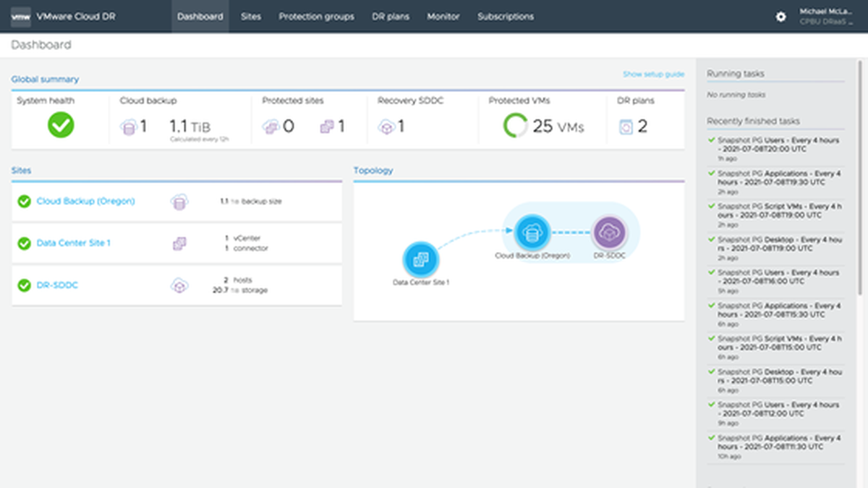The height and width of the screenshot is (488, 868).
Task: Open the Monitor tab
Action: 443,17
